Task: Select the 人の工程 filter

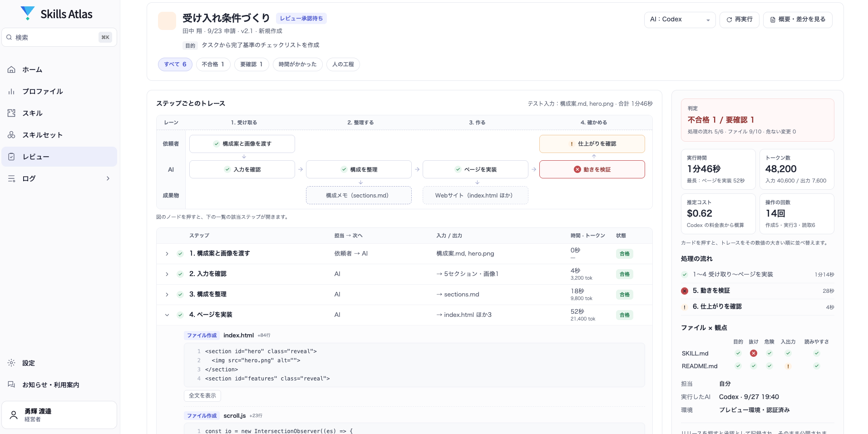Action: (343, 64)
